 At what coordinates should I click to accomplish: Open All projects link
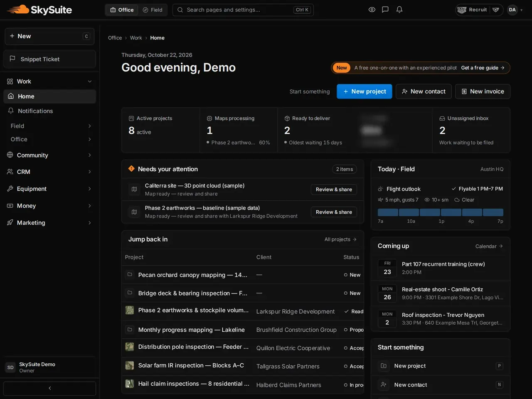click(340, 239)
